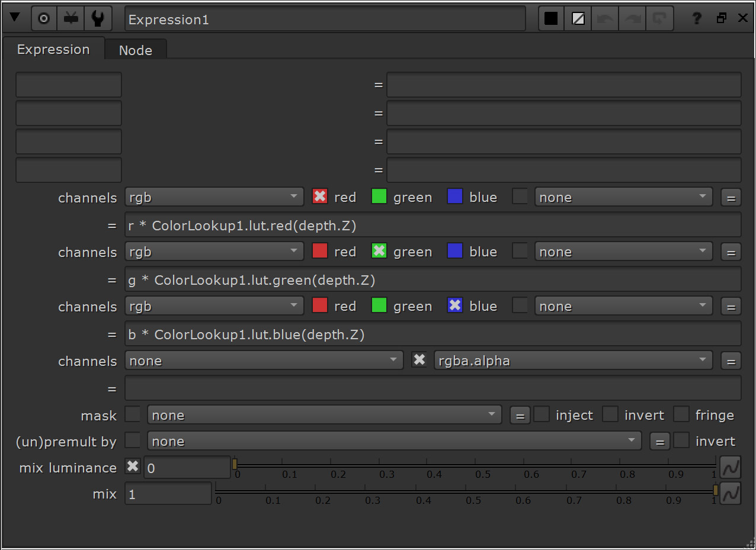This screenshot has height=550, width=756.
Task: Enable the invert option next to inject
Action: pyautogui.click(x=610, y=414)
